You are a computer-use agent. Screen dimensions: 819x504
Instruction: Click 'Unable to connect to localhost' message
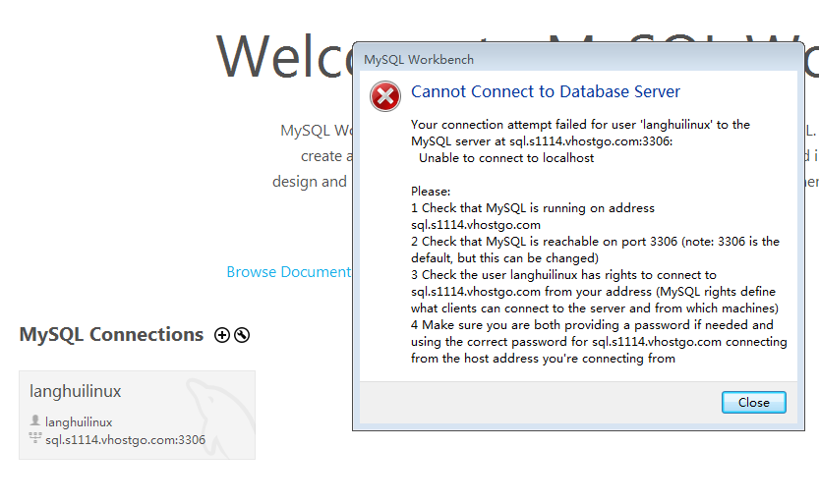tap(506, 158)
